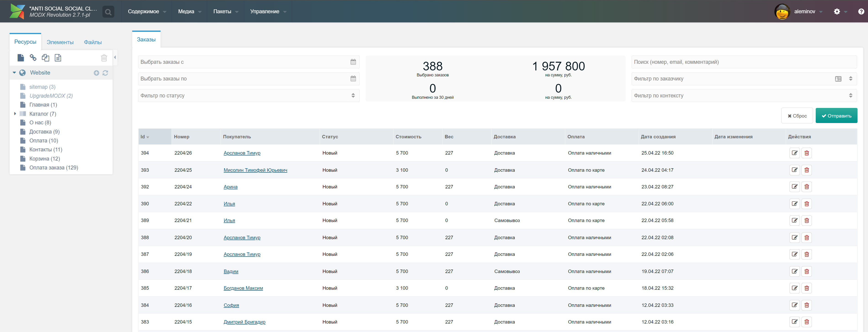
Task: Select the Контакты (11) resource
Action: (x=46, y=150)
